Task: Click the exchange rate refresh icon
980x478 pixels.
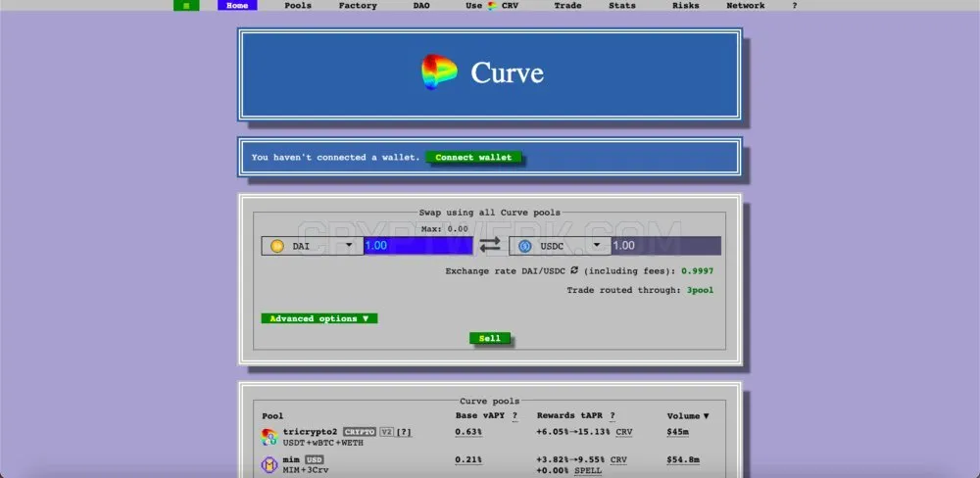Action: pos(574,270)
